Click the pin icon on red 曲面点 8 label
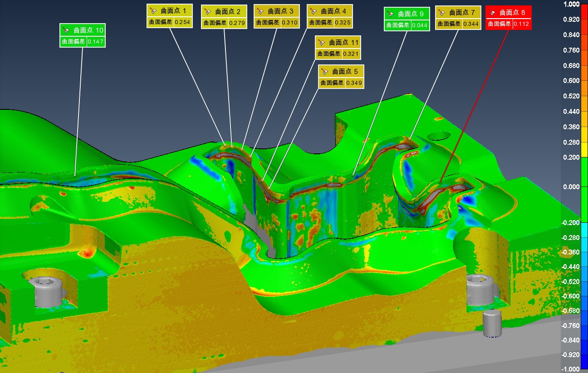588x373 pixels. pyautogui.click(x=492, y=13)
